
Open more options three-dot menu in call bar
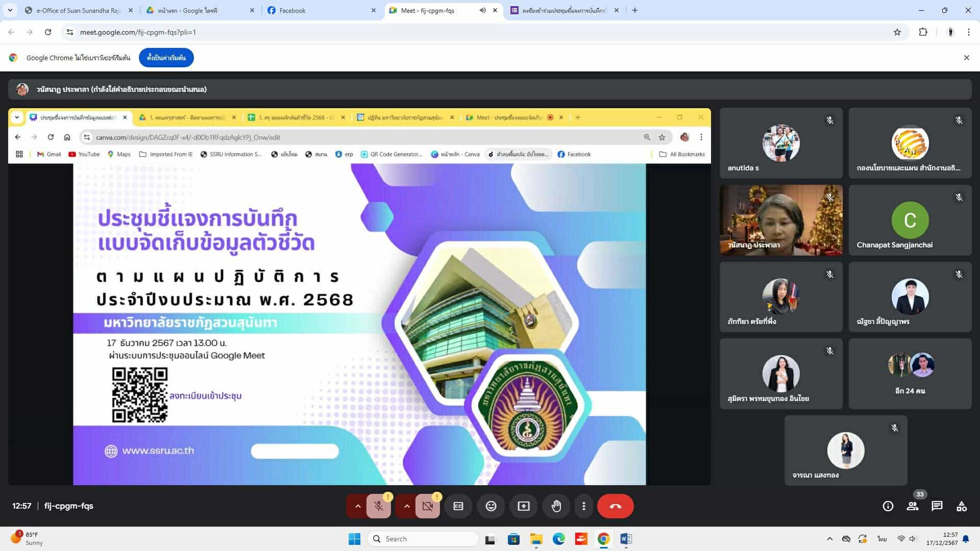(x=584, y=506)
